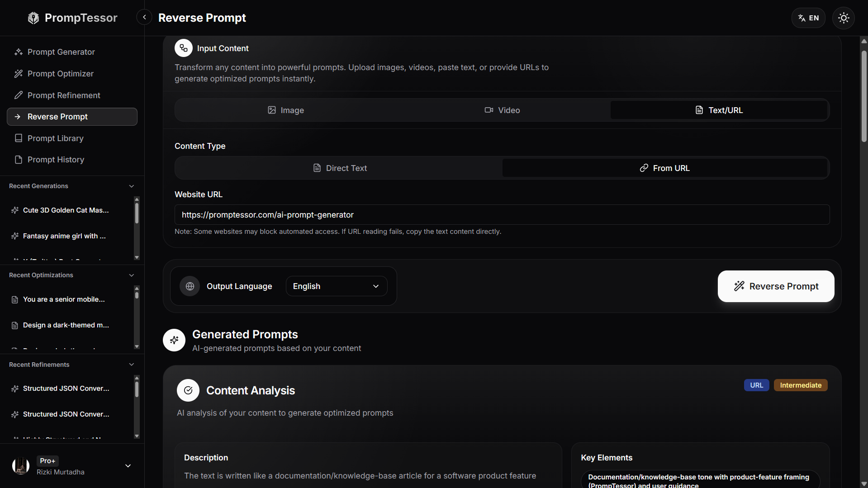Image resolution: width=868 pixels, height=488 pixels.
Task: Switch to the Text/URL tab
Action: tap(719, 110)
